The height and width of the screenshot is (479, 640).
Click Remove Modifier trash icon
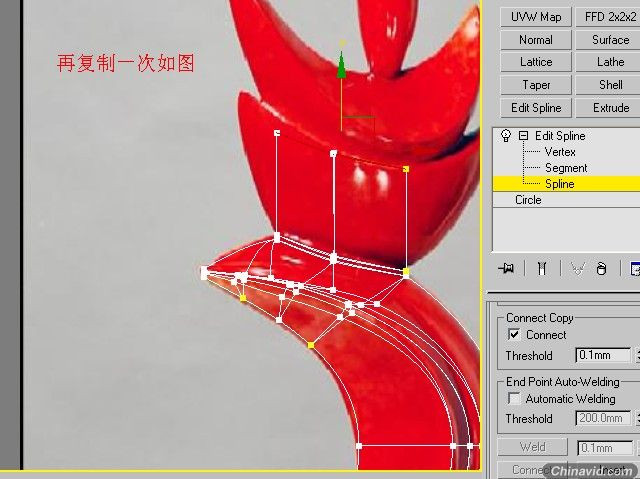[x=601, y=268]
